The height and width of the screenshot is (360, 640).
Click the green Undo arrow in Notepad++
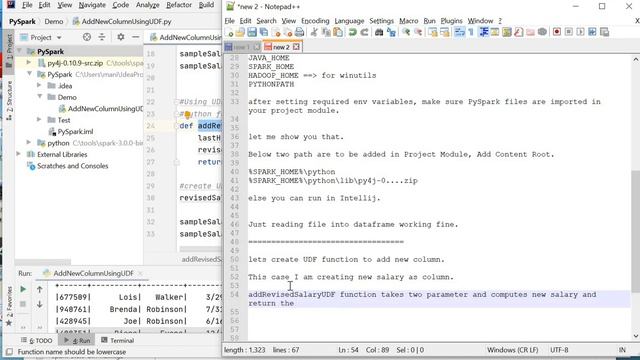click(352, 32)
